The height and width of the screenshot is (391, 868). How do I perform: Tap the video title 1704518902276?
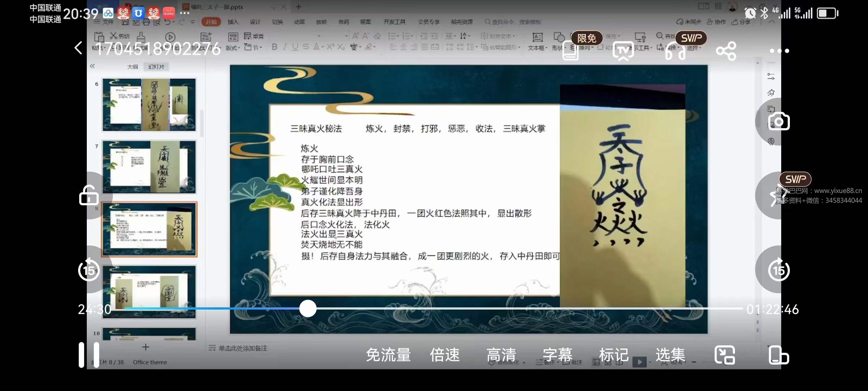(x=158, y=49)
